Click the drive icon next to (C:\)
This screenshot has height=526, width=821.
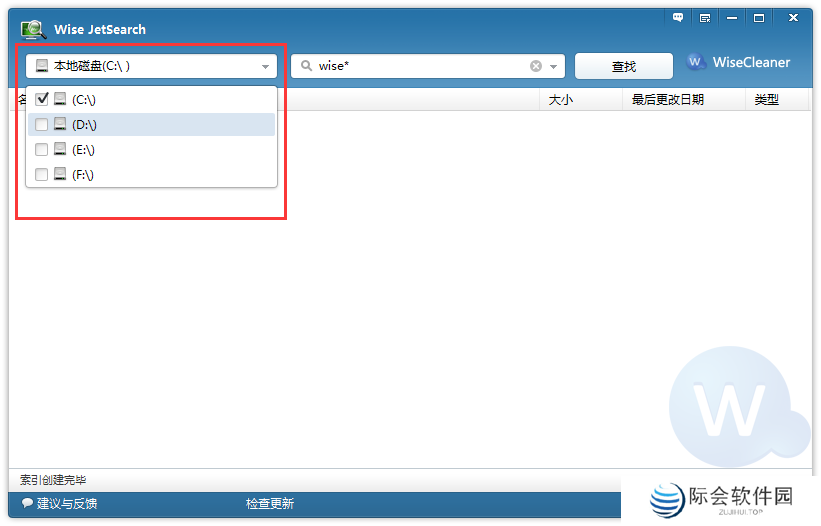click(x=60, y=99)
